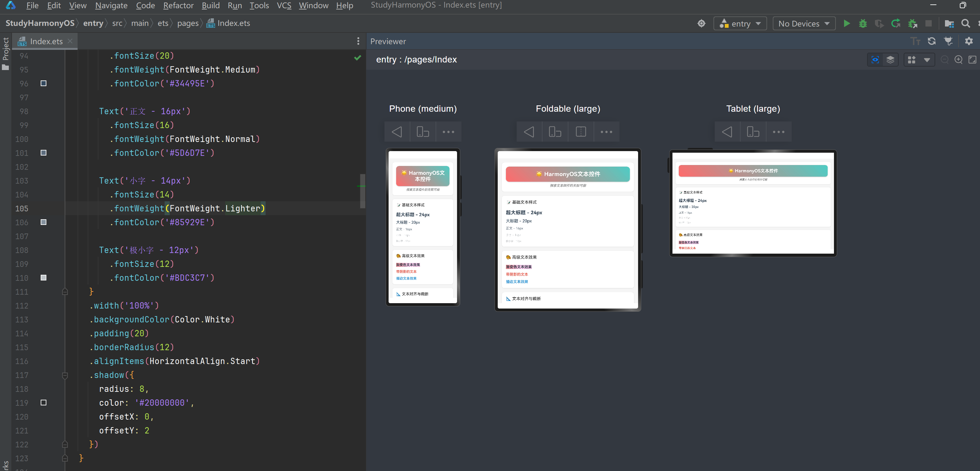Click the color swatch for #5D6D7E
Image resolution: width=980 pixels, height=471 pixels.
43,153
